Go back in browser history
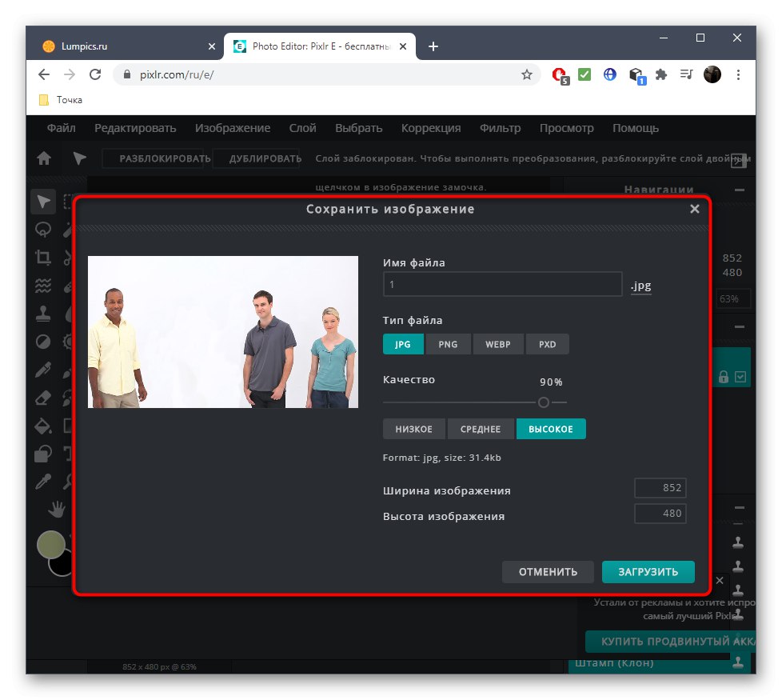The height and width of the screenshot is (700, 782). click(x=44, y=75)
